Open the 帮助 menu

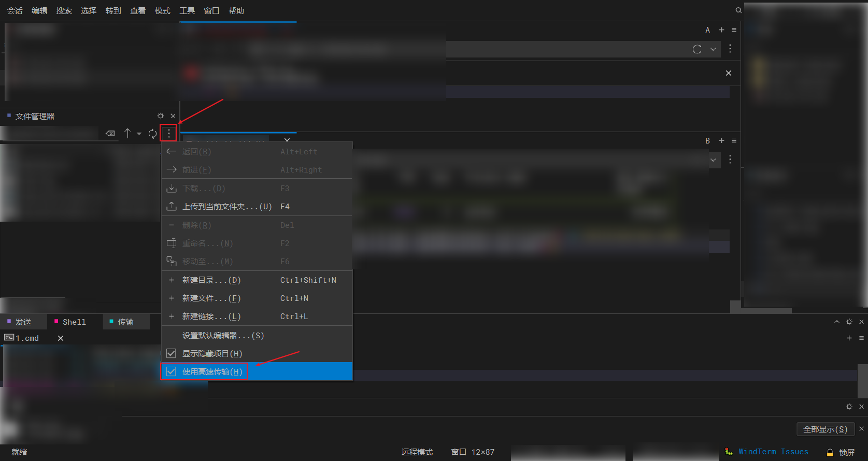tap(236, 10)
